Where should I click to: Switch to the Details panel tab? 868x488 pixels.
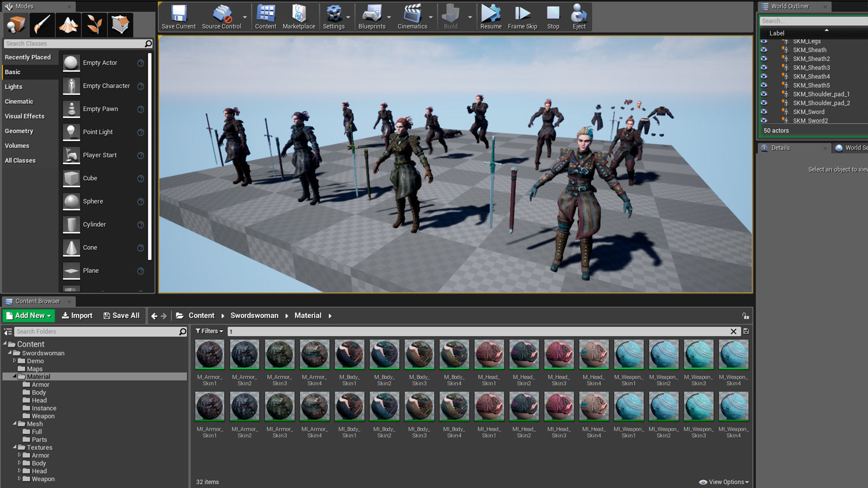point(780,148)
